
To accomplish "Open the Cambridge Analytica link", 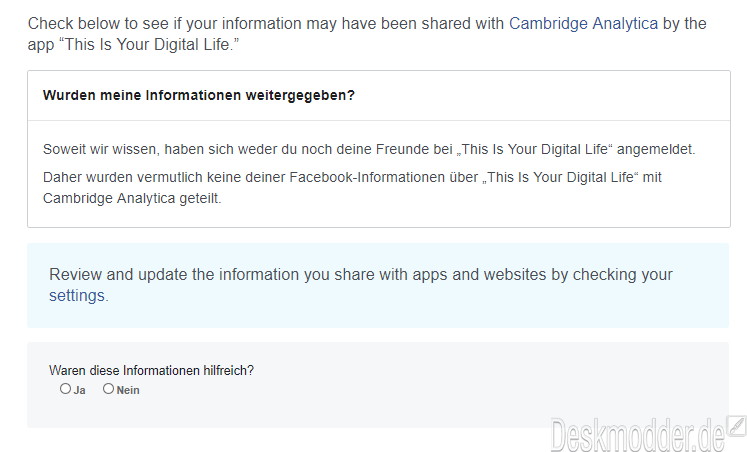I will click(584, 23).
